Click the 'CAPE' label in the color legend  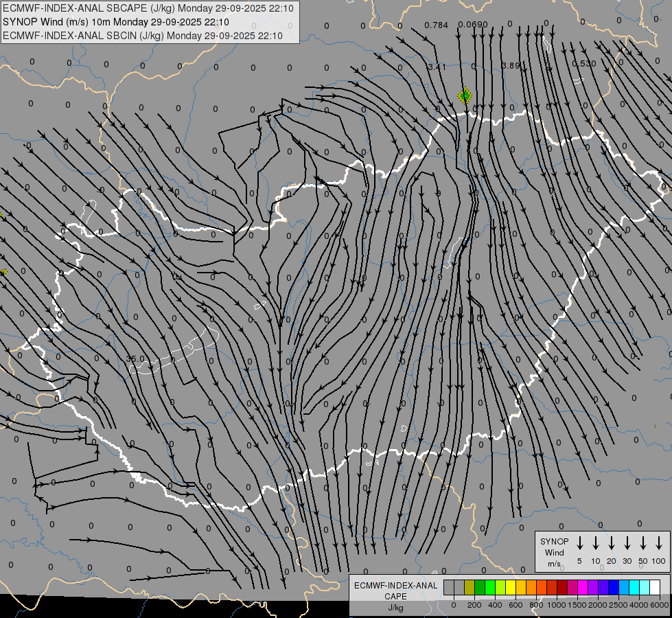(x=395, y=596)
